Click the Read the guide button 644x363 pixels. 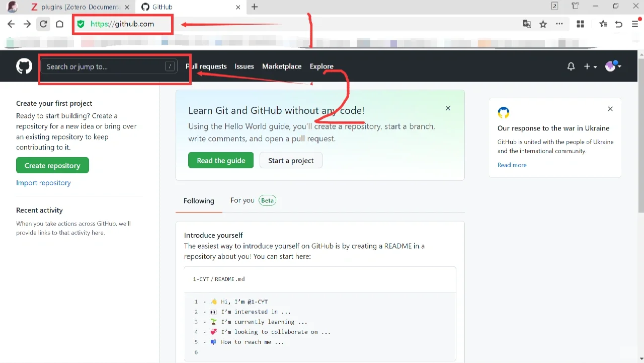point(221,161)
